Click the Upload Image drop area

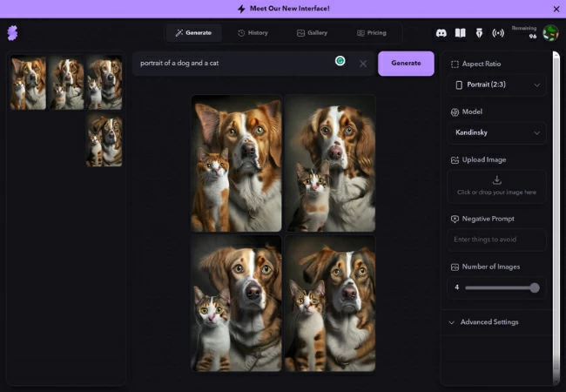498,186
